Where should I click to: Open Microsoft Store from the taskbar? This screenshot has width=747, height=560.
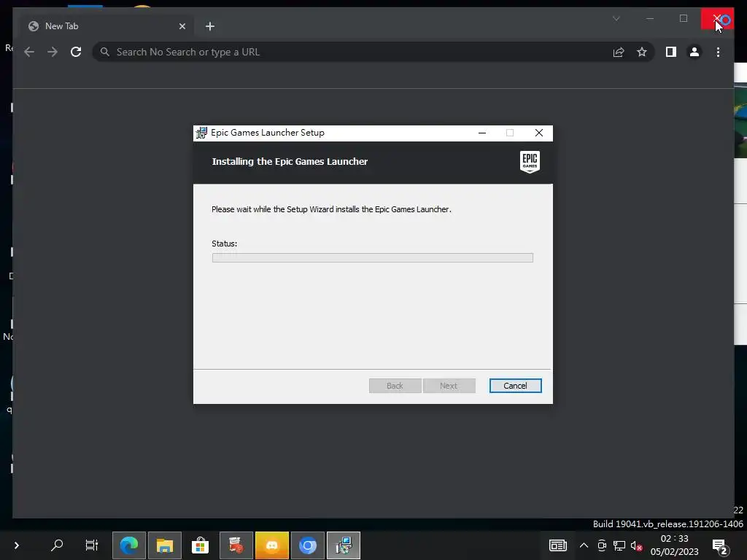pos(200,545)
